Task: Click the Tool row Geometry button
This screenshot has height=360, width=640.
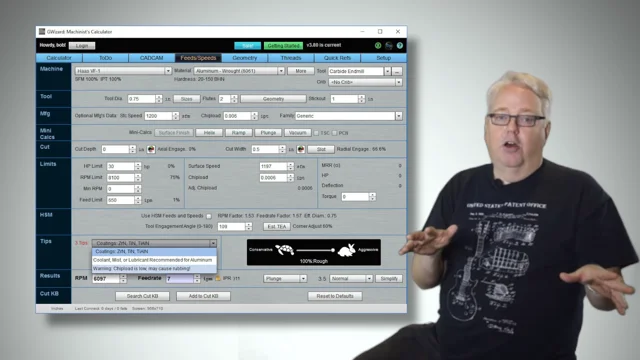Action: (x=273, y=99)
